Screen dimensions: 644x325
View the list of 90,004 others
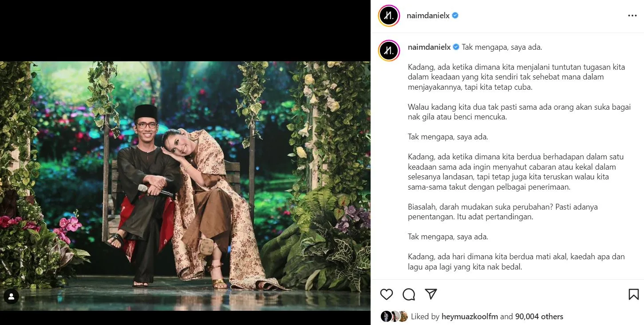[x=539, y=317]
